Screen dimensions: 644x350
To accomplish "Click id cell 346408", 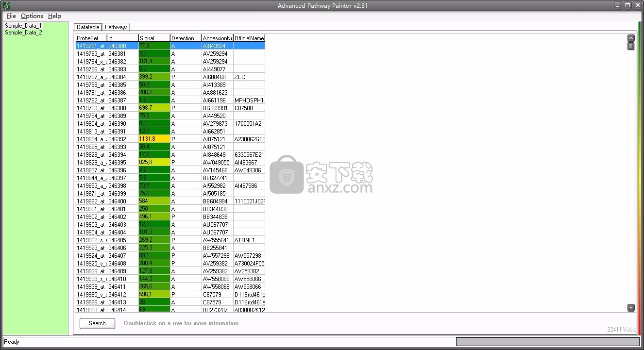I will (x=122, y=263).
